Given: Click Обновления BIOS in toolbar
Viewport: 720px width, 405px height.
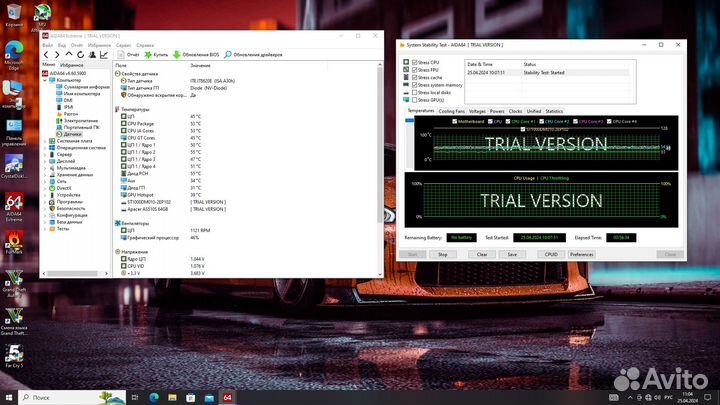Looking at the screenshot, I should [x=196, y=55].
